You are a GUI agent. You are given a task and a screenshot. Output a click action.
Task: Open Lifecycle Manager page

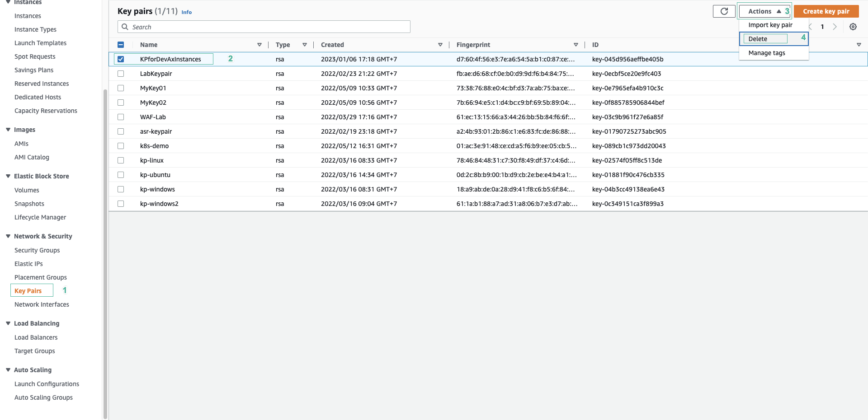pyautogui.click(x=40, y=217)
